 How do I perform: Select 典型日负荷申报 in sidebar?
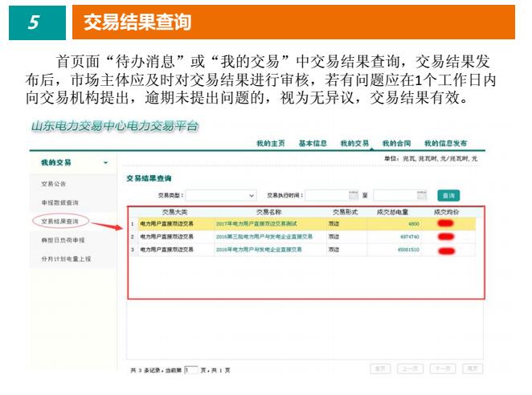coord(63,240)
